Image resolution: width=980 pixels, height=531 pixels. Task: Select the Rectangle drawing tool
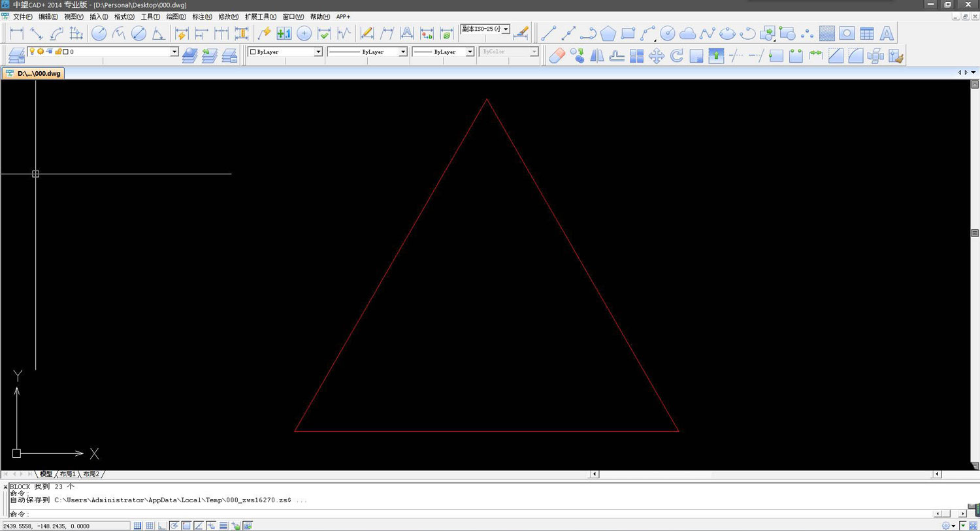point(628,33)
